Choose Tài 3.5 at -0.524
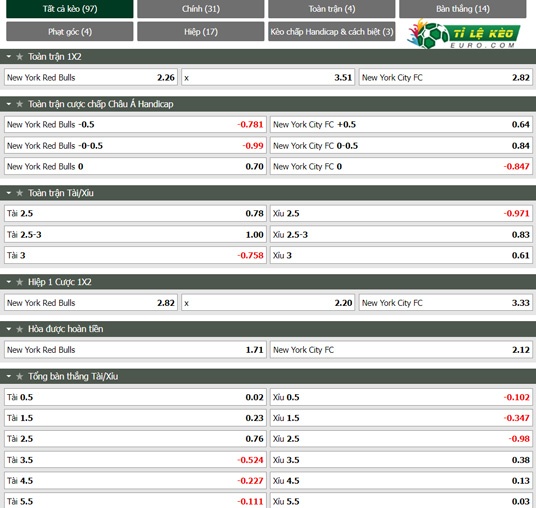This screenshot has height=508, width=536. pyautogui.click(x=135, y=460)
